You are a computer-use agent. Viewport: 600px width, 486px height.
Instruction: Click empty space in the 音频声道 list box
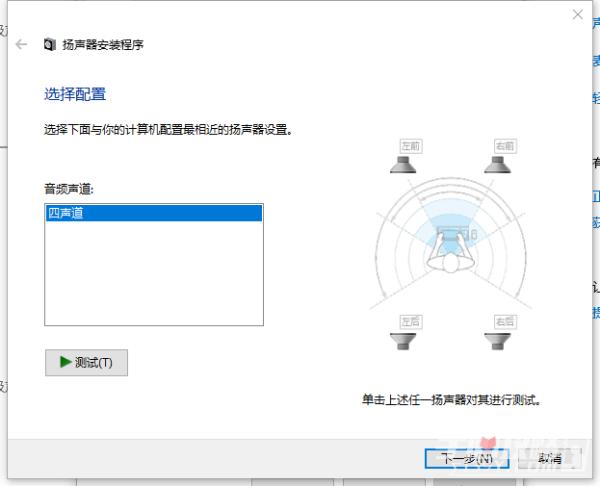(153, 280)
